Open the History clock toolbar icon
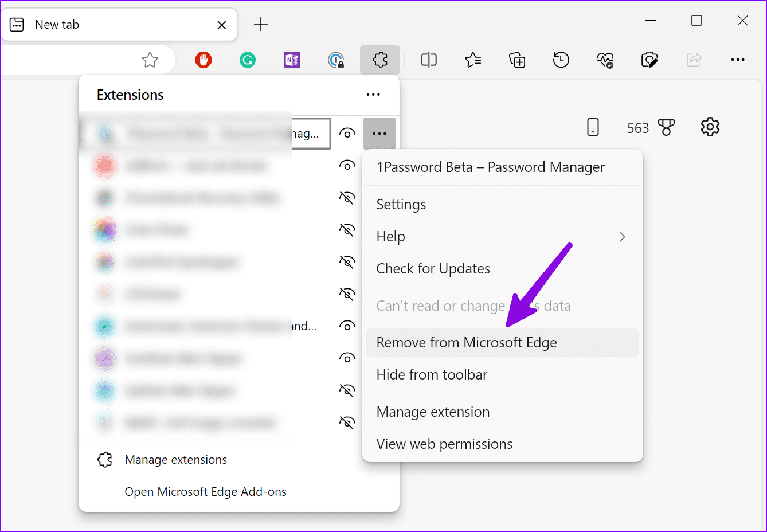767x532 pixels. (561, 60)
